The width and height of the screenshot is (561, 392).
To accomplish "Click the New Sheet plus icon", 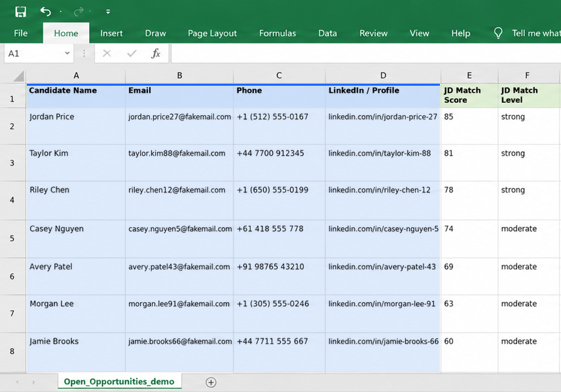I will click(211, 382).
